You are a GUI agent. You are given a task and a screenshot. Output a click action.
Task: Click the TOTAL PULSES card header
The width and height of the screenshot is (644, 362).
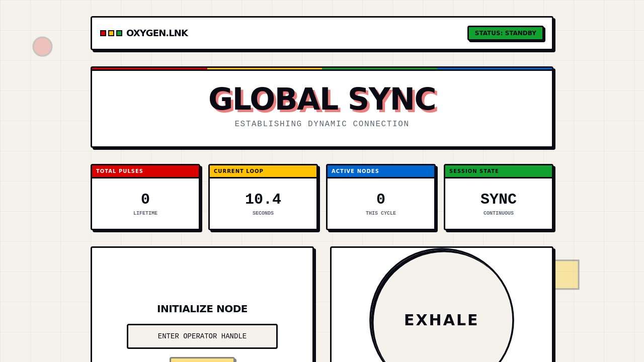[x=145, y=171]
